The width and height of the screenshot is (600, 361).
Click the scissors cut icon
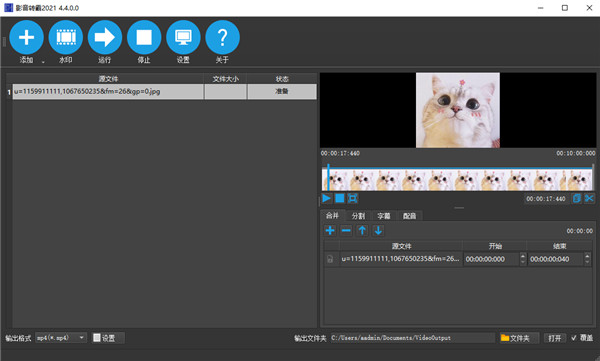coord(589,198)
